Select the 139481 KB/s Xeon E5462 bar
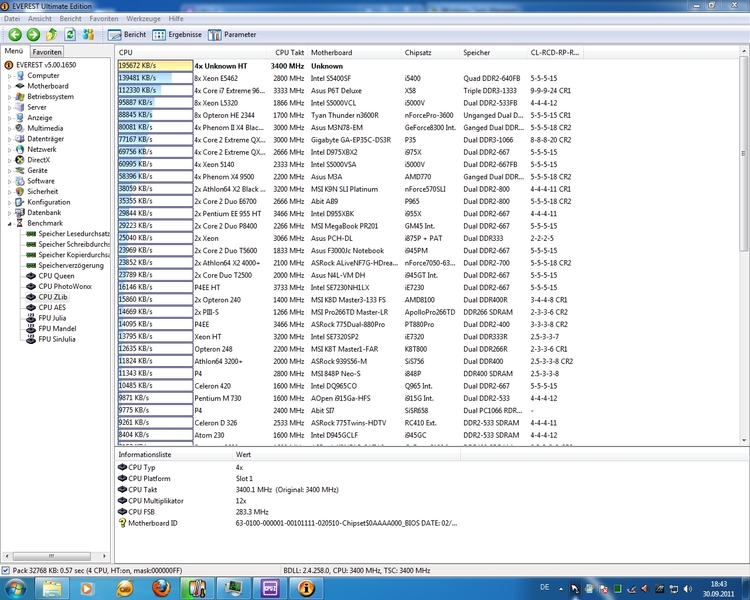Screen dimensions: 750x600 tap(155, 78)
